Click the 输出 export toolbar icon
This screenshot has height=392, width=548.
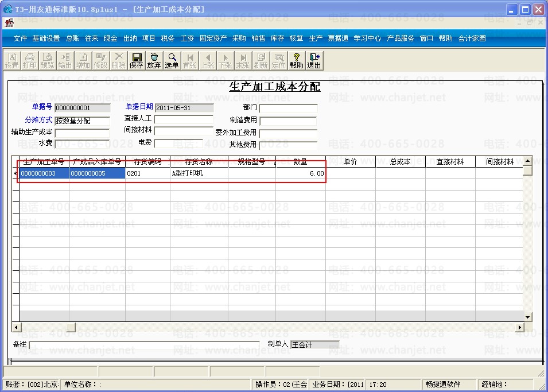click(65, 61)
